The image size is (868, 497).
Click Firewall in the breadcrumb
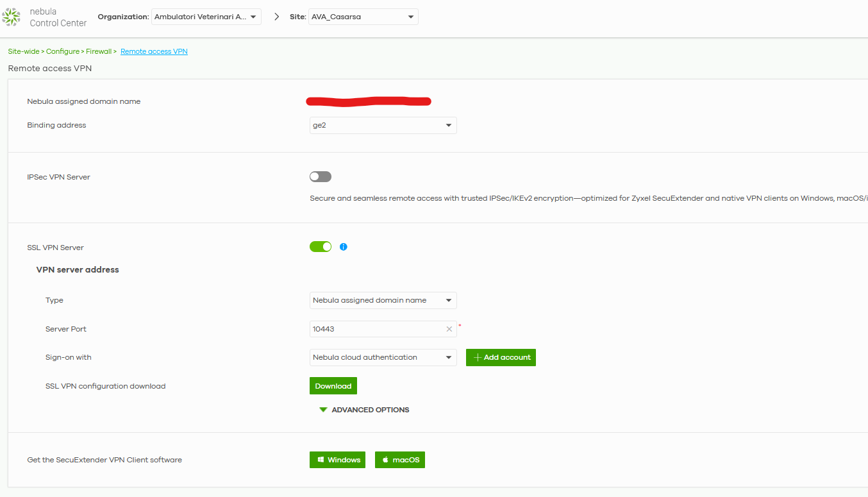[x=99, y=51]
